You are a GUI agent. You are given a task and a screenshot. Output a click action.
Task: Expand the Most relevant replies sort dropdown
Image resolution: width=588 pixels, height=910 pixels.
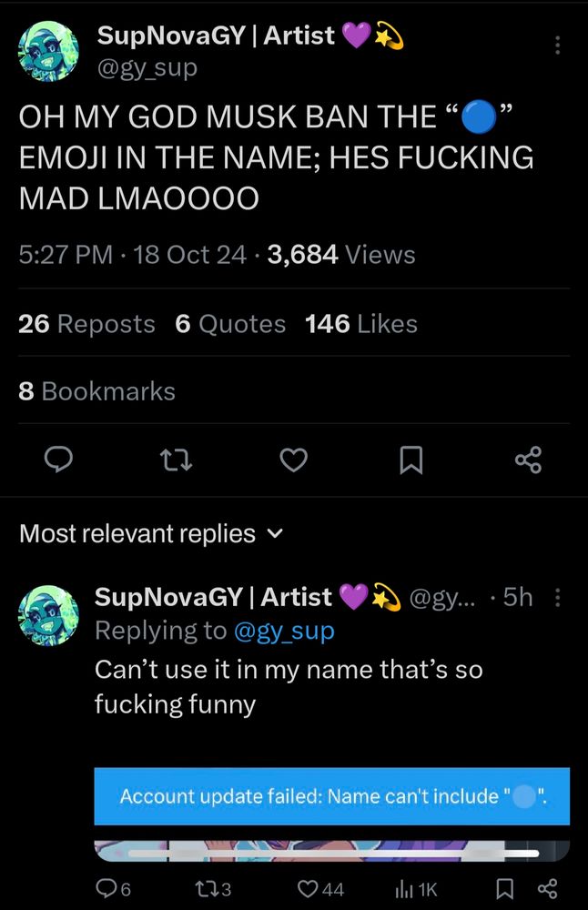pyautogui.click(x=151, y=533)
